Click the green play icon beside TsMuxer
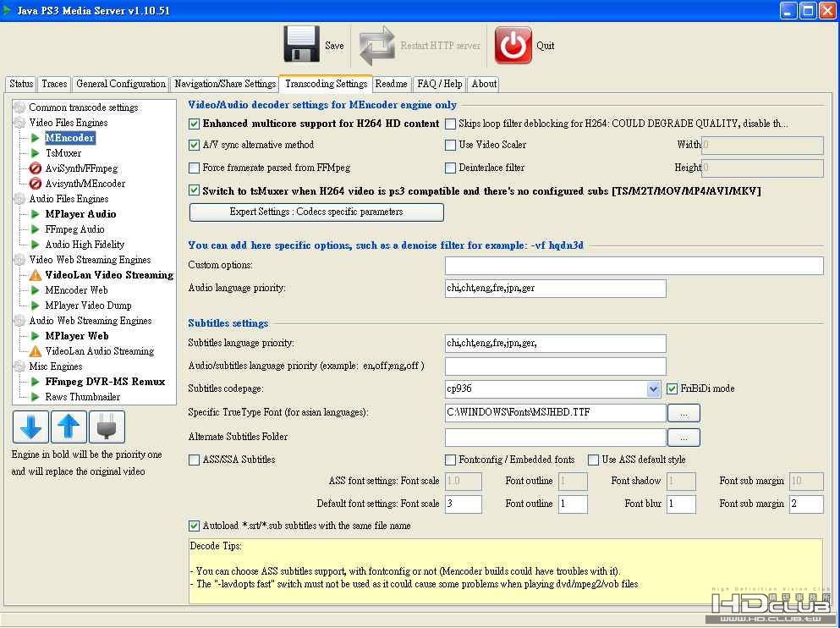Screen dimensions: 840x628 click(x=36, y=153)
